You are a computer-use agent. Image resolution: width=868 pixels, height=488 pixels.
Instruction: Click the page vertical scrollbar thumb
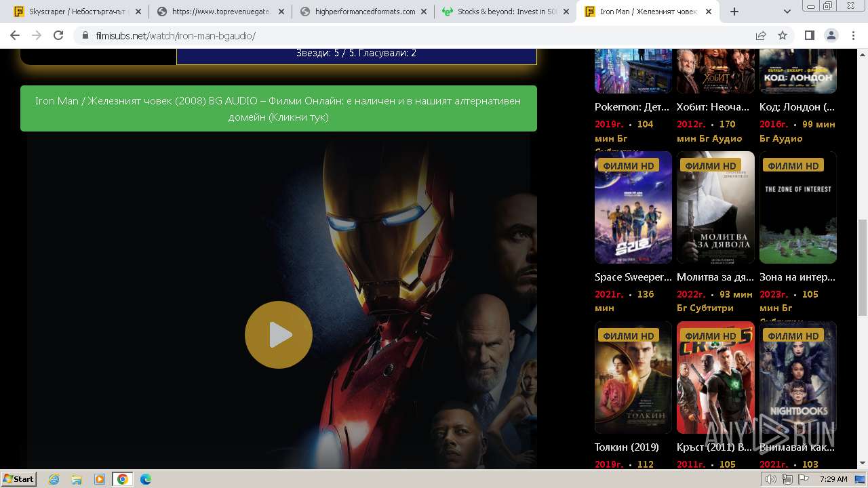tap(862, 268)
